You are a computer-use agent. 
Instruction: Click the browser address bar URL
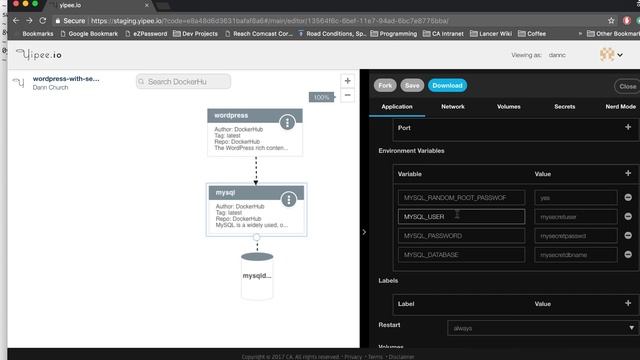coord(269,20)
